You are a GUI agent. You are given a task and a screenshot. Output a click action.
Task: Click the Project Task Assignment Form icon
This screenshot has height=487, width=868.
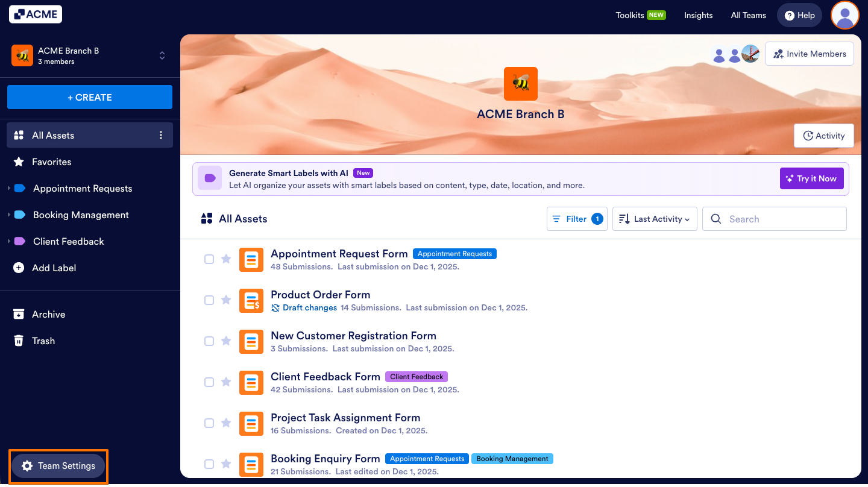pos(251,424)
